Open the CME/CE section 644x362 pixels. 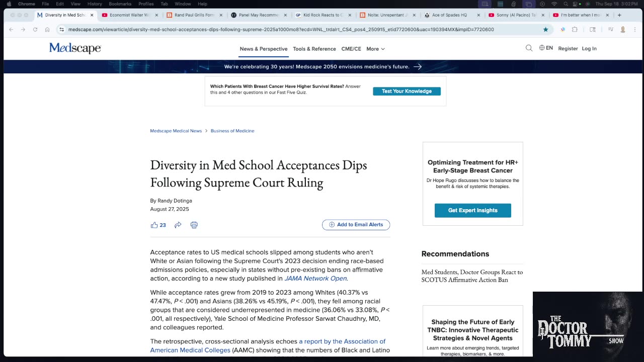coord(351,49)
